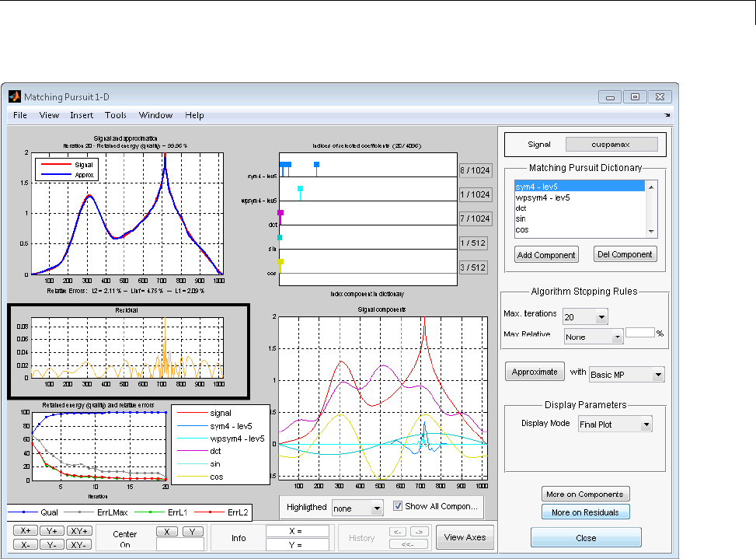Click the Center X button

pyautogui.click(x=167, y=531)
